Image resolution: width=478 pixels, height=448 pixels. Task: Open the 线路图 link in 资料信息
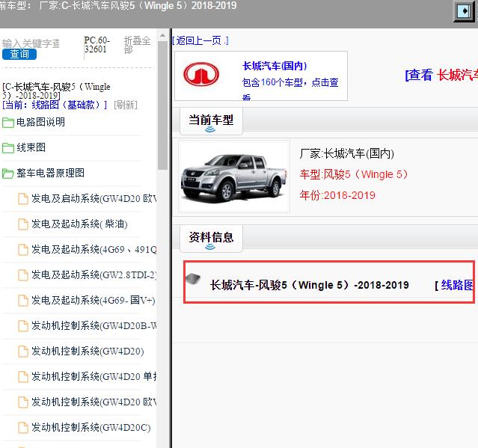click(x=456, y=285)
